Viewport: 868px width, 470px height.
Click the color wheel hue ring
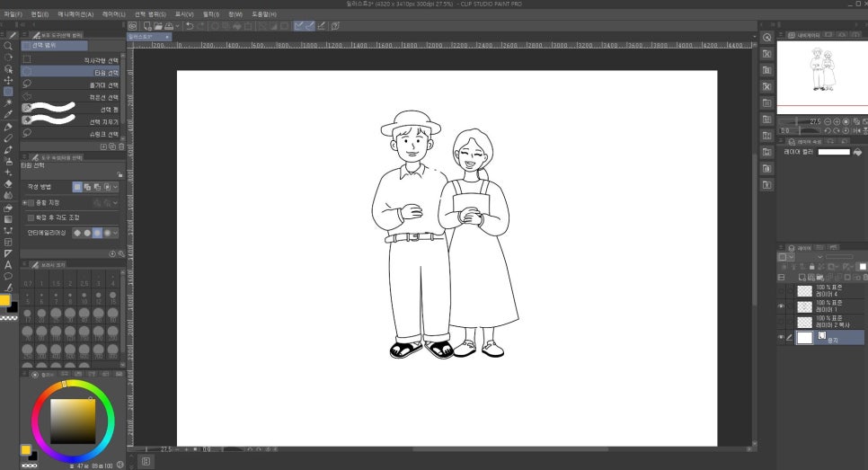73,384
